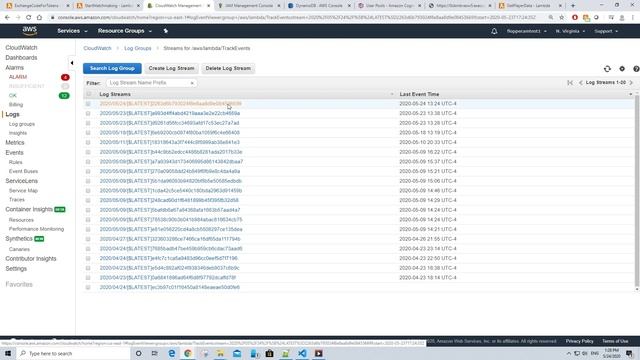Screen dimensions: 640x360
Task: Open the Support dropdown
Action: pyautogui.click(x=606, y=31)
